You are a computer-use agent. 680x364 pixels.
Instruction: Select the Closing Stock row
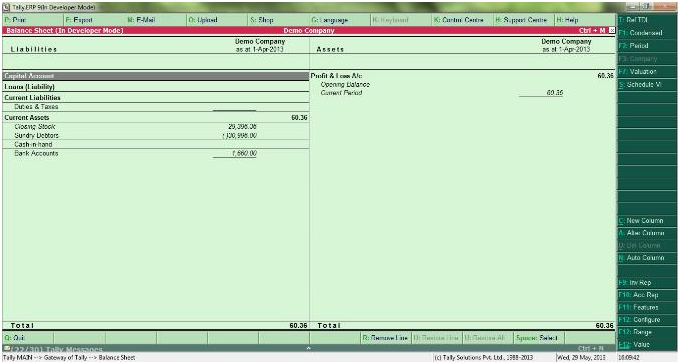point(156,127)
